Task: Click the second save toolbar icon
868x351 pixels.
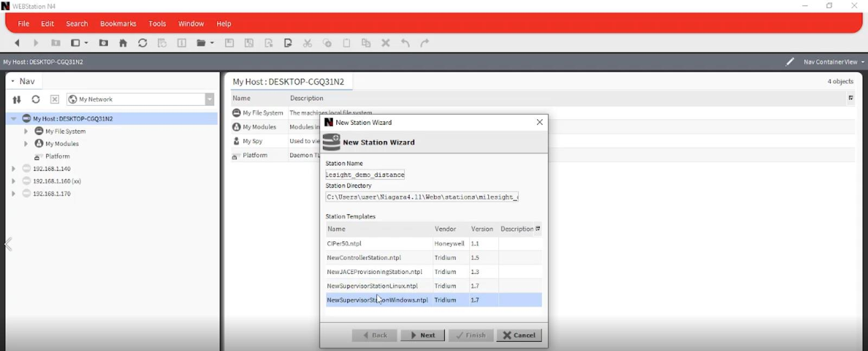Action: pos(249,43)
